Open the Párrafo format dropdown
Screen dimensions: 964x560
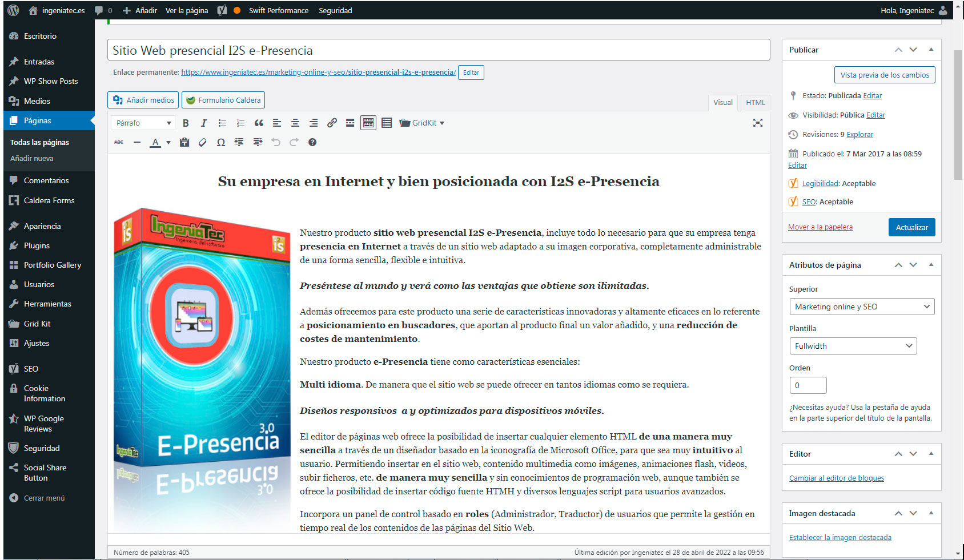pyautogui.click(x=143, y=123)
